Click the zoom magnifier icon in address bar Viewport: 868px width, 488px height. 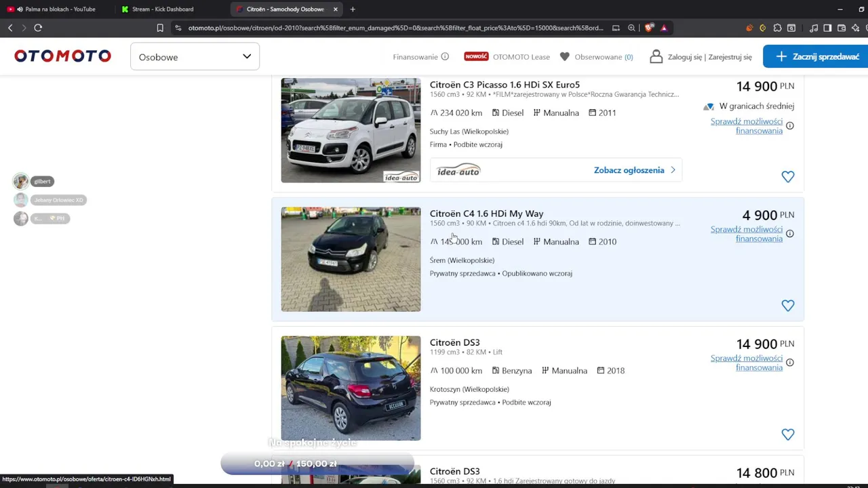point(631,28)
